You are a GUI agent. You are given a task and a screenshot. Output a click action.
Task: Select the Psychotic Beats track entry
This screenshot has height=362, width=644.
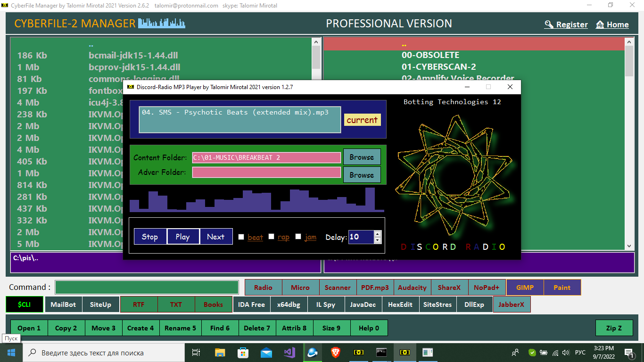[235, 112]
